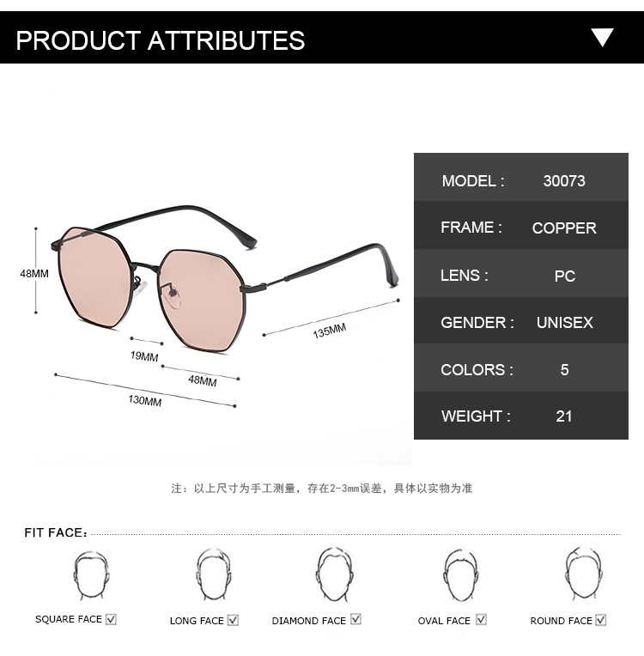Click the Product Attributes header title

pos(161,40)
